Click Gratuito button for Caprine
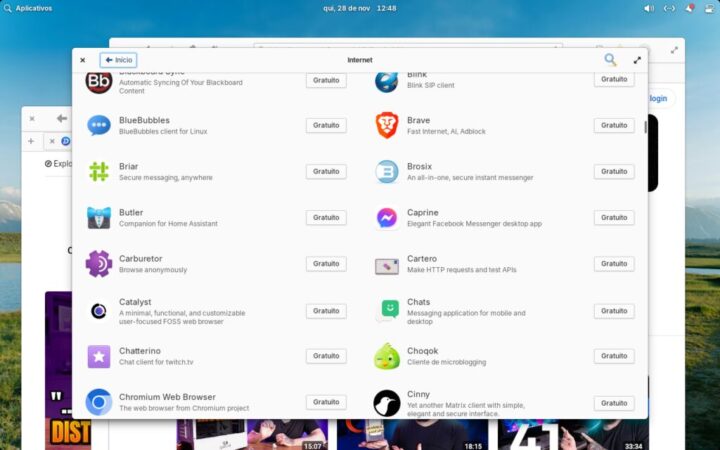The height and width of the screenshot is (450, 720). (614, 218)
